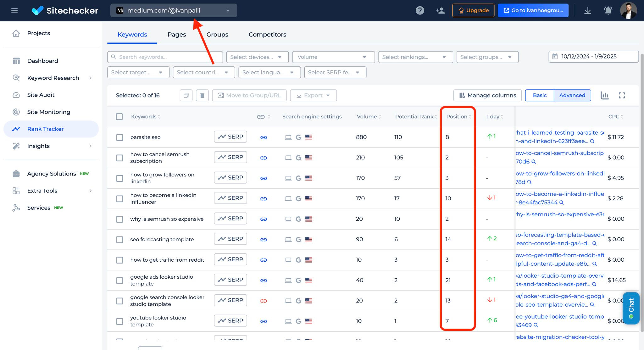The height and width of the screenshot is (350, 644).
Task: Check the how to grow followers on linkedin checkbox
Action: point(119,178)
